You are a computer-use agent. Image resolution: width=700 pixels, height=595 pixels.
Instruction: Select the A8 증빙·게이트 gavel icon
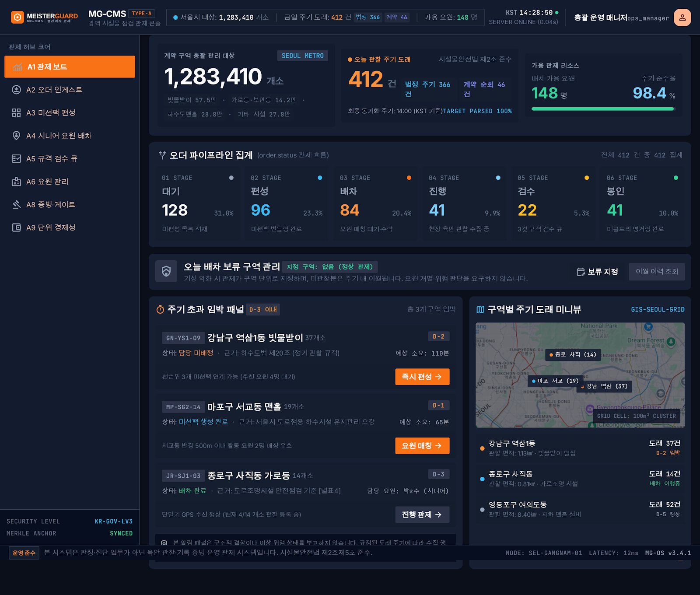(16, 204)
